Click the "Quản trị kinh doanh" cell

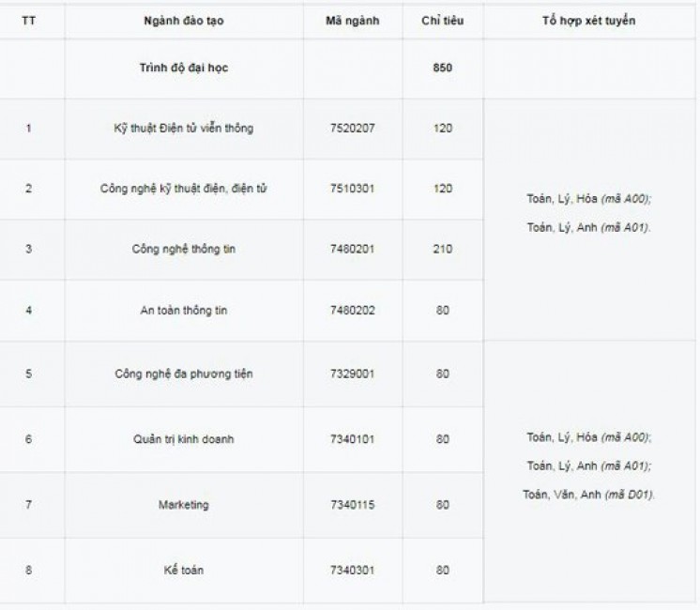(184, 439)
